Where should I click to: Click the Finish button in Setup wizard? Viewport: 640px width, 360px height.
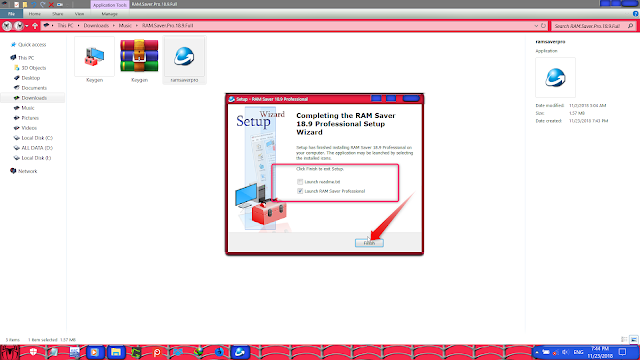pos(369,243)
